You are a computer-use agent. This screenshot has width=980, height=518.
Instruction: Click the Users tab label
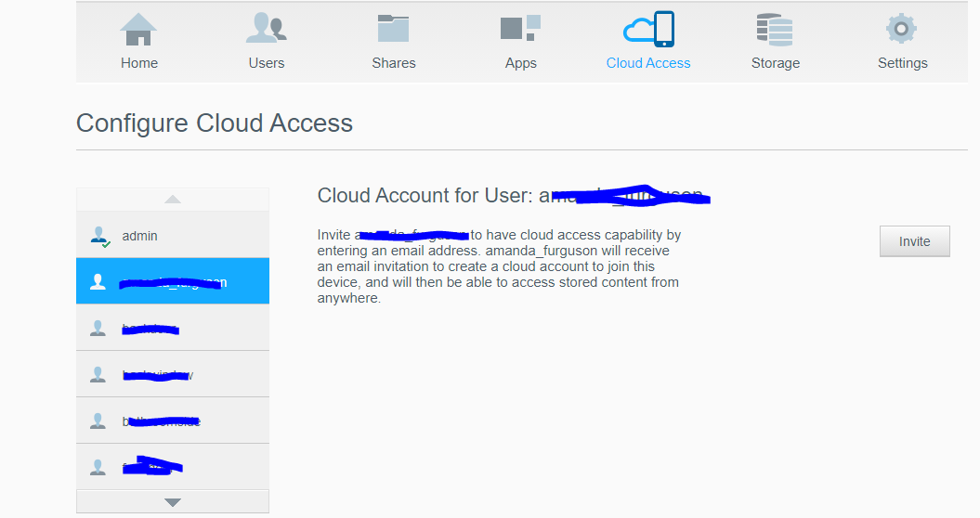(x=267, y=63)
